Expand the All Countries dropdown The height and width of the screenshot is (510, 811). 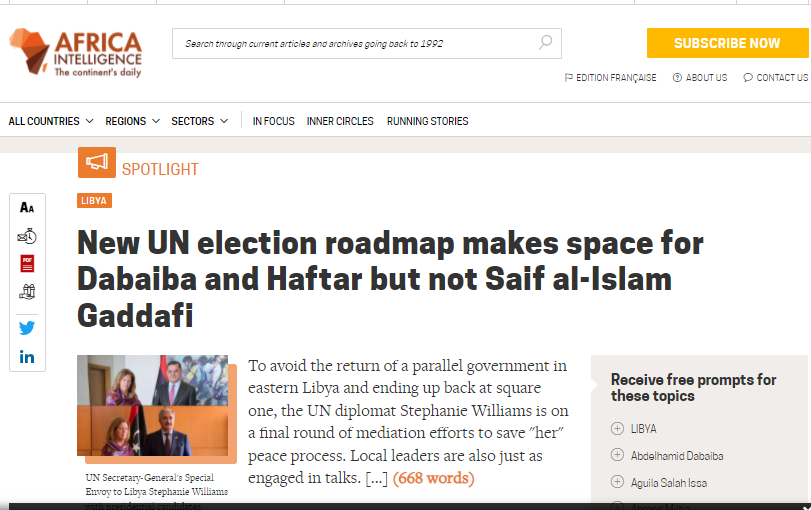point(51,121)
